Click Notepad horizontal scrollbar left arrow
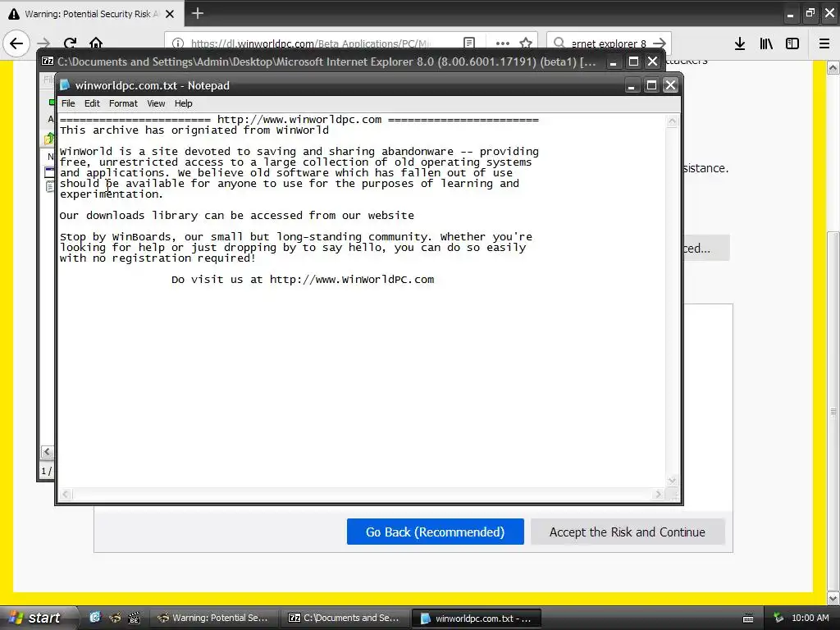The image size is (840, 630). pos(66,494)
